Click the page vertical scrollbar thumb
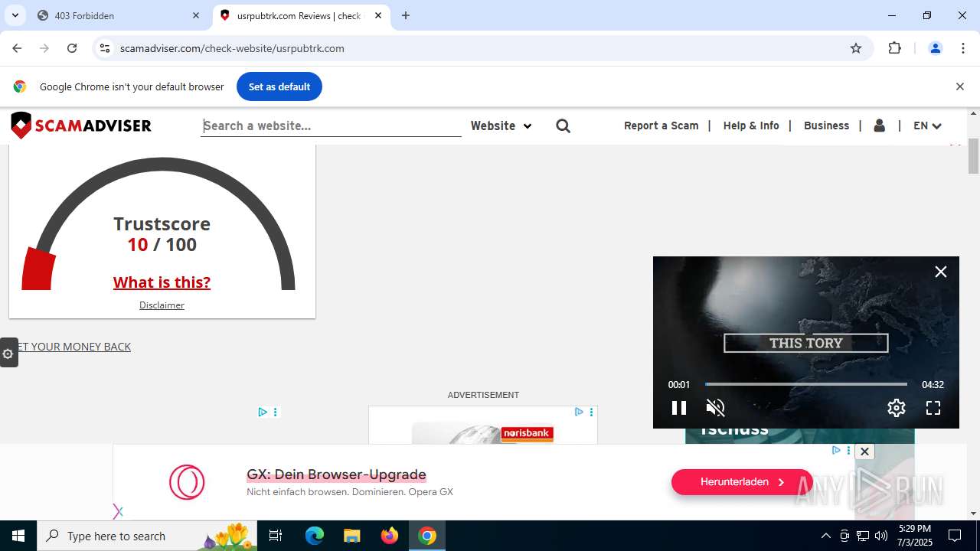 [974, 155]
